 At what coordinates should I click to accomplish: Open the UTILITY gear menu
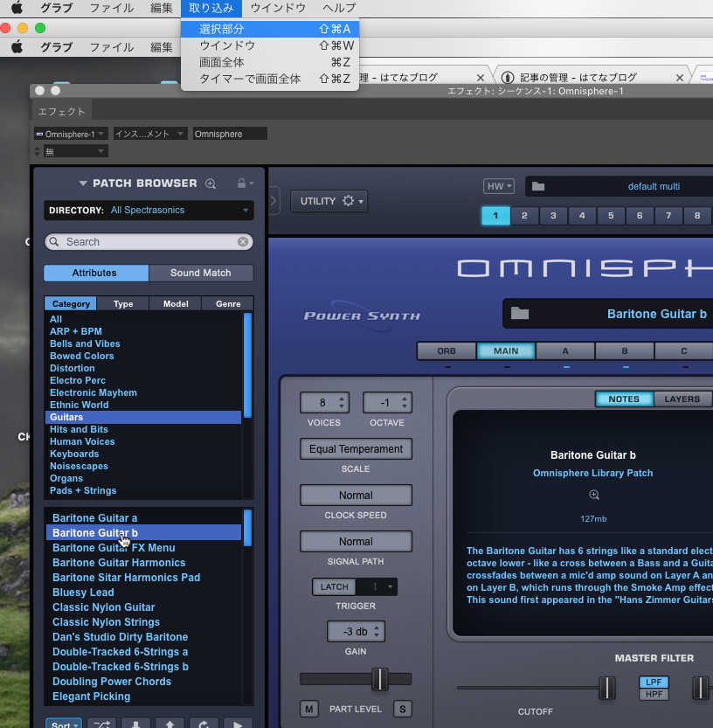[x=329, y=201]
